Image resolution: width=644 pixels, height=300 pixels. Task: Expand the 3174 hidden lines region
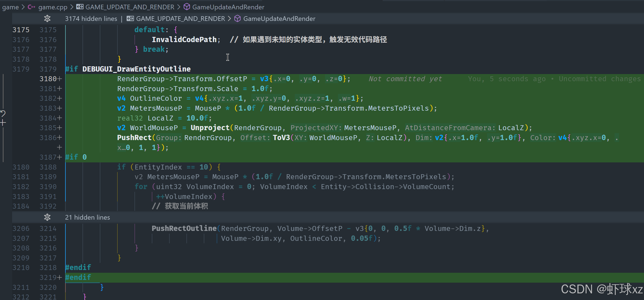91,18
